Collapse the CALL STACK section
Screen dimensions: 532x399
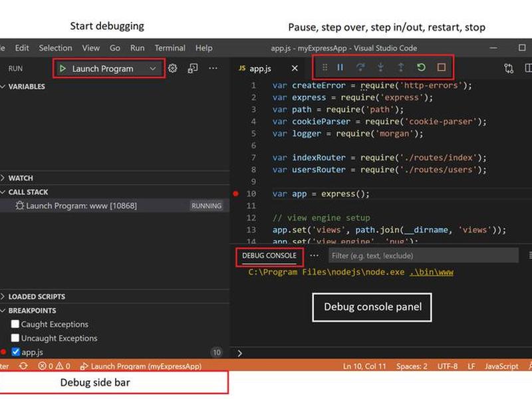point(3,192)
